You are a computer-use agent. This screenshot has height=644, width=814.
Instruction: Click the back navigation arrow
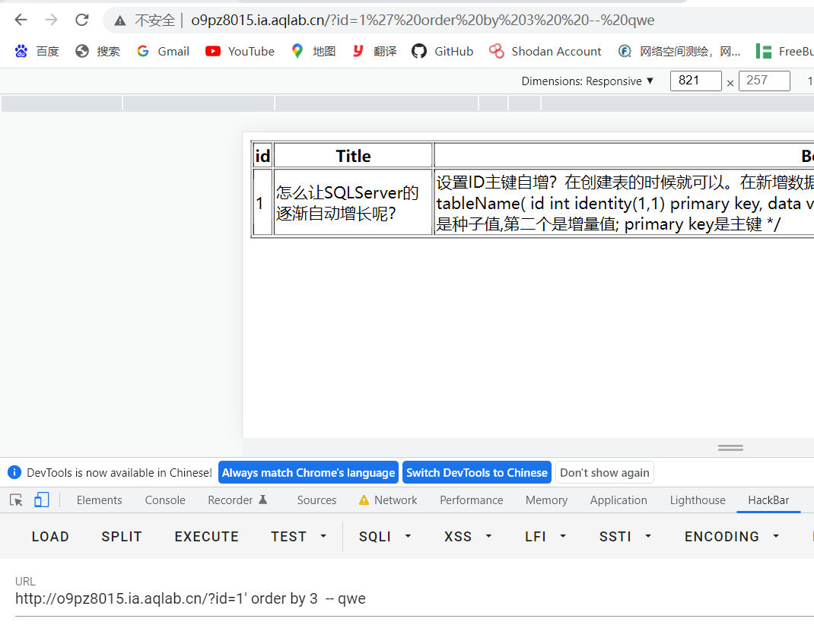[20, 21]
